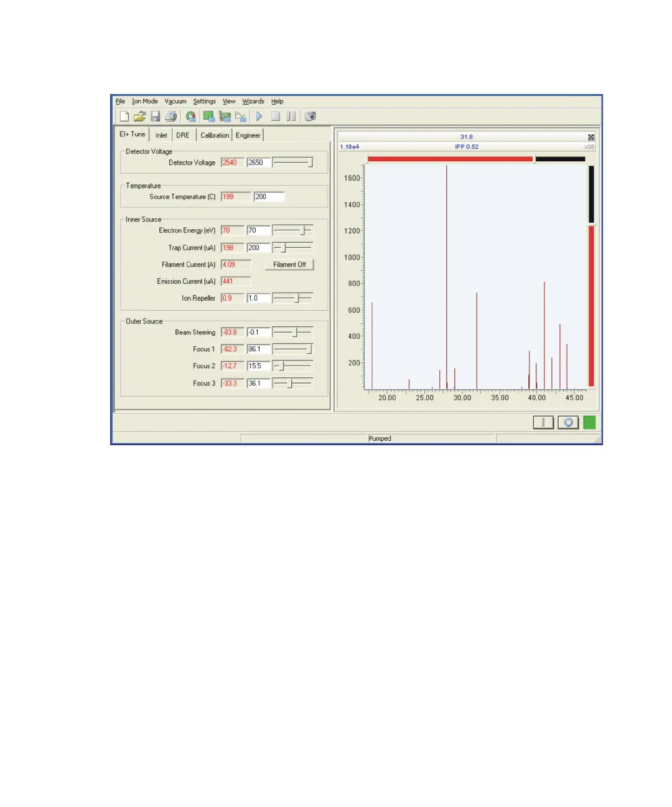Click the 1.18e4 intensity value
672x807 pixels.
[x=350, y=147]
